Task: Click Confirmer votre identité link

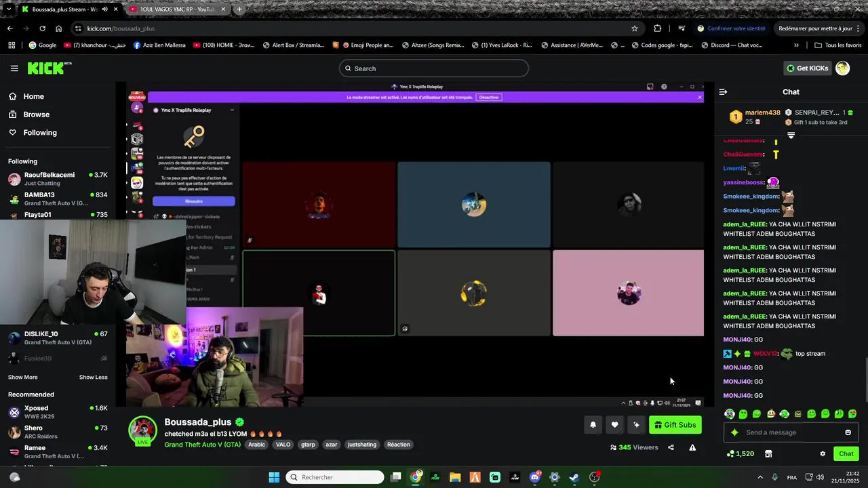Action: [731, 28]
